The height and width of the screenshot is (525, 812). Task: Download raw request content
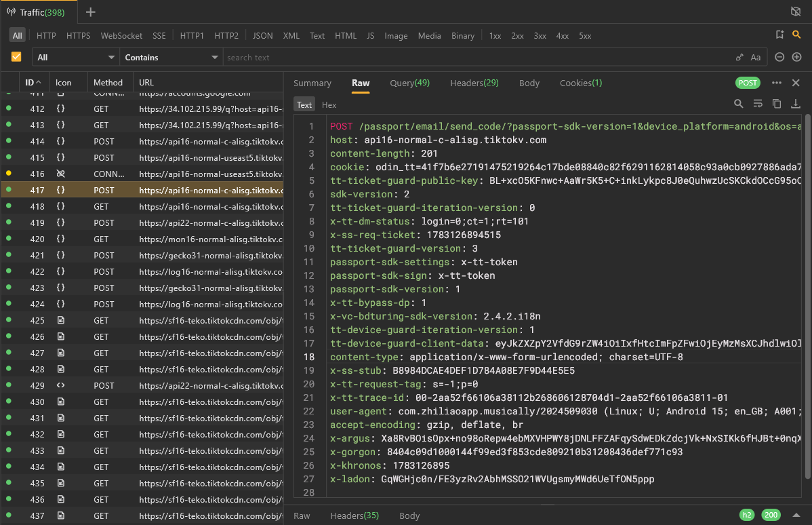pyautogui.click(x=796, y=104)
